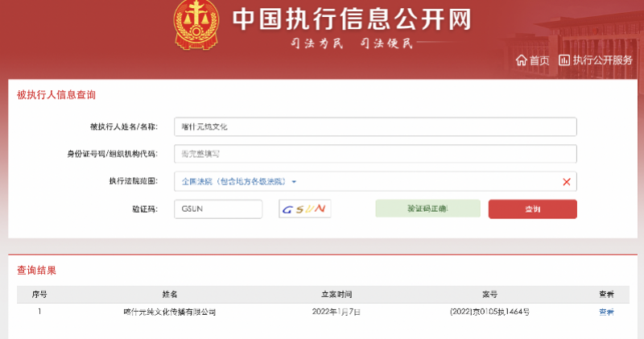This screenshot has width=644, height=339.
Task: Click the 姓名 column header
Action: pos(170,294)
